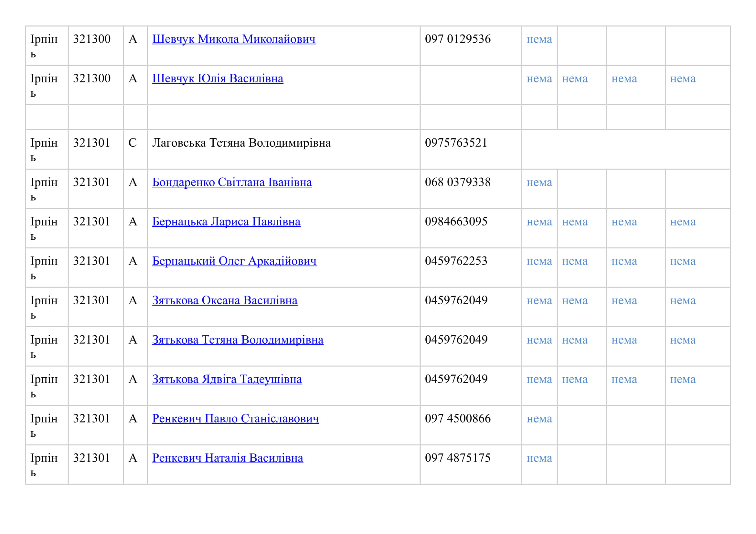Image resolution: width=756 pixels, height=534 pixels.
Task: Click phone number 097 4875175
Action: point(457,458)
